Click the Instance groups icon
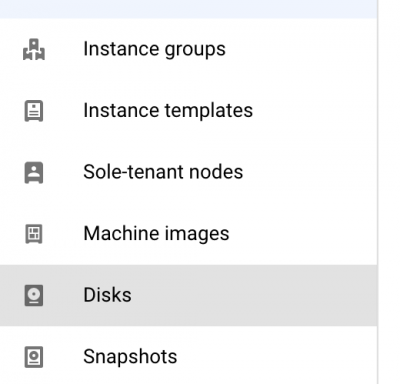The image size is (400, 384). point(34,49)
